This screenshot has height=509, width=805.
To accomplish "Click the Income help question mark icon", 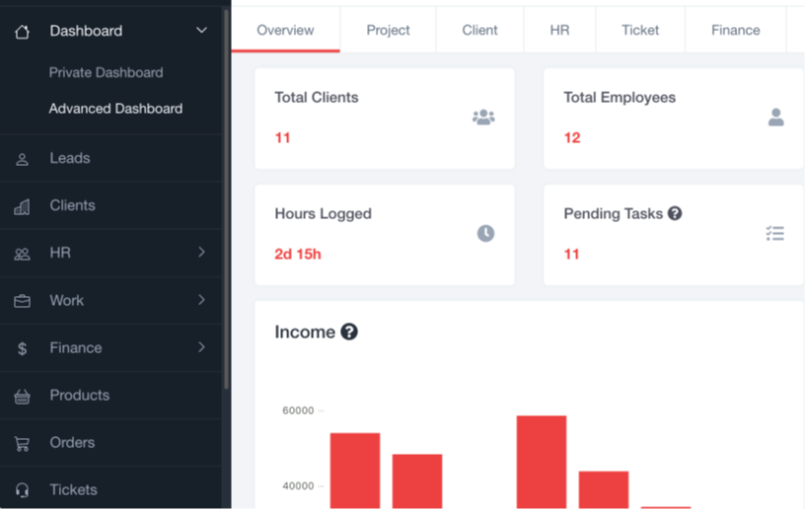I will pyautogui.click(x=349, y=332).
